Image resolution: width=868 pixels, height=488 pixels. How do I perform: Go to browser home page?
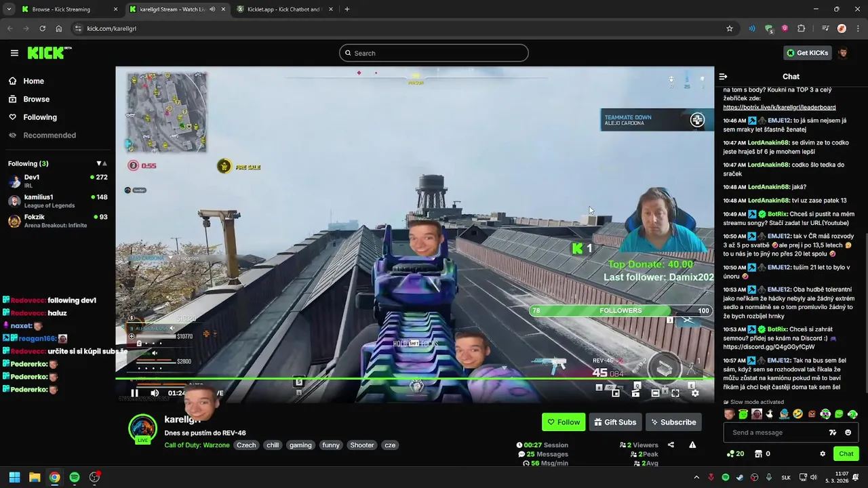click(x=58, y=28)
